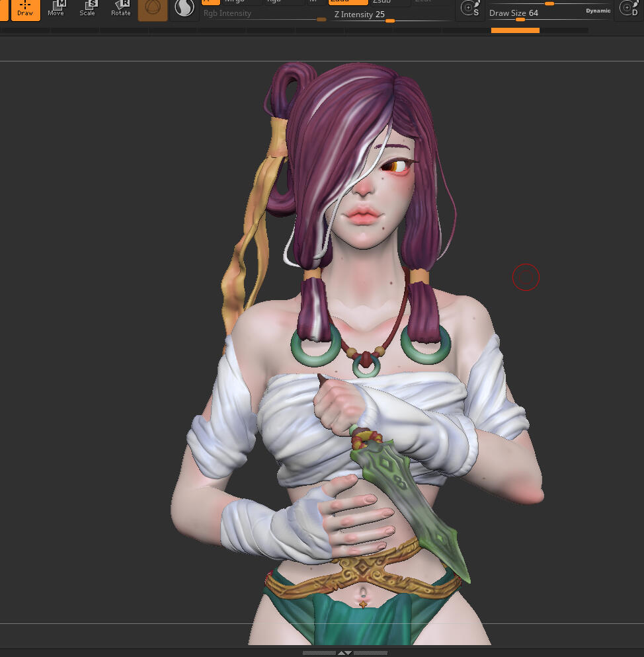Toggle the Rgb paint mode
This screenshot has width=644, height=657.
[x=284, y=2]
